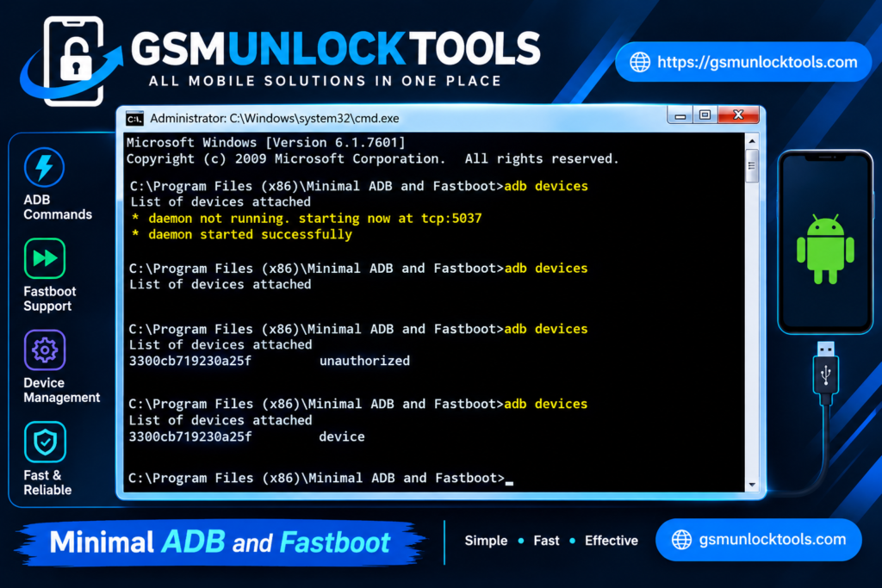Screen dimensions: 882x588
Task: Click the globe icon in the bottom gsmunlocktools.com button
Action: 681,540
